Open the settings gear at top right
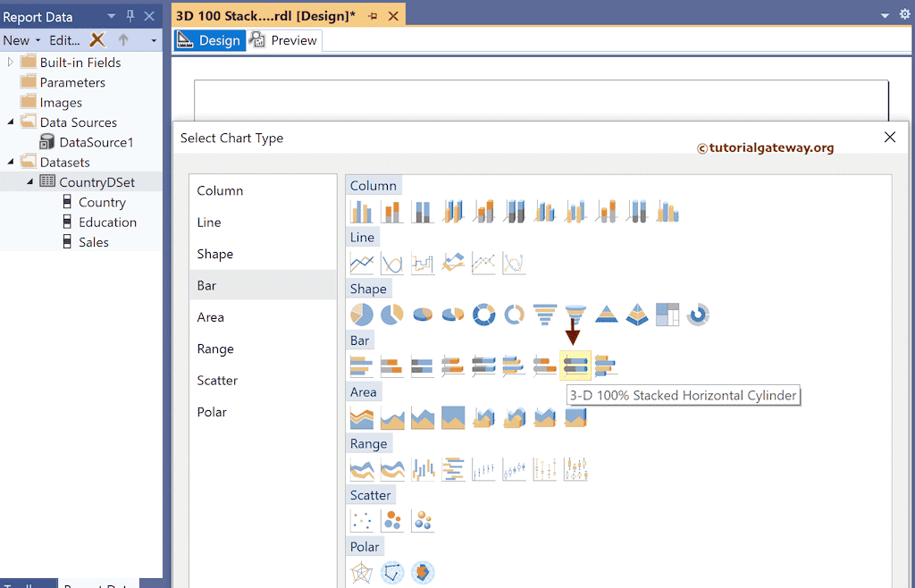This screenshot has width=915, height=588. 904,14
